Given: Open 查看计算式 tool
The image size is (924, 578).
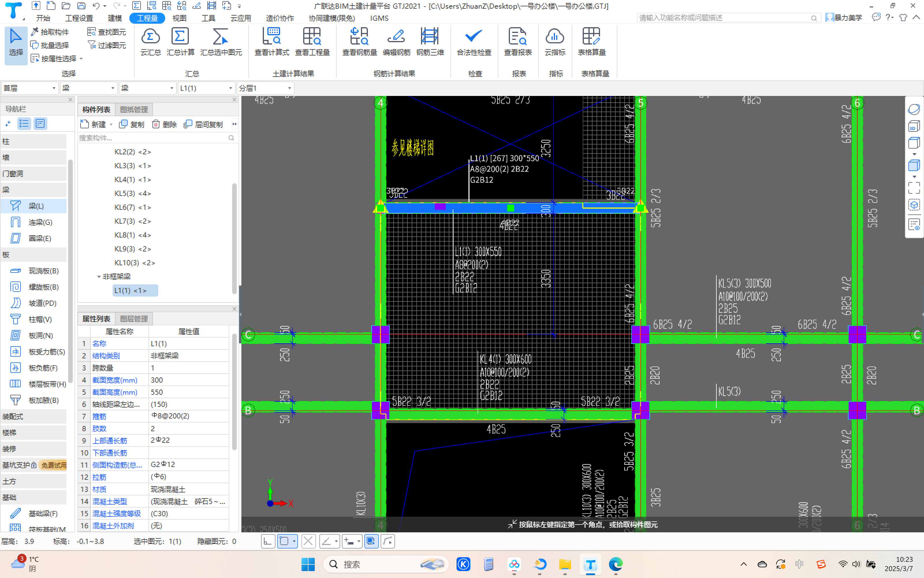Looking at the screenshot, I should pos(271,42).
